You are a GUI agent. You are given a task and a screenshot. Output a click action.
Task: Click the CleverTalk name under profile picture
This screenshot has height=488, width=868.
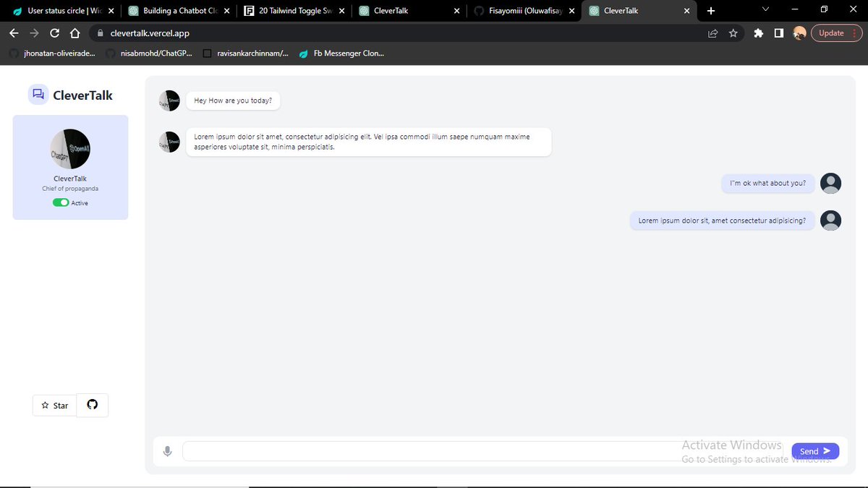(x=70, y=179)
